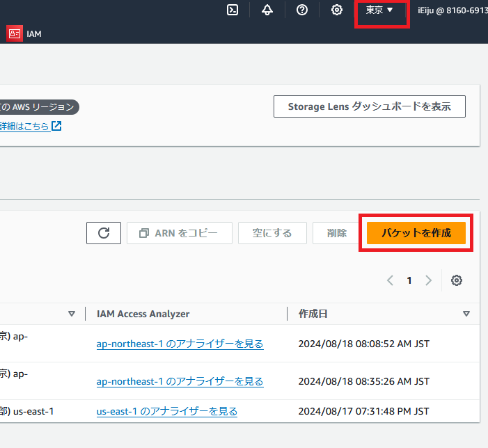Click Storage Lens ダッシュボードを表示 button
Screen dimensions: 488x448
(x=370, y=106)
